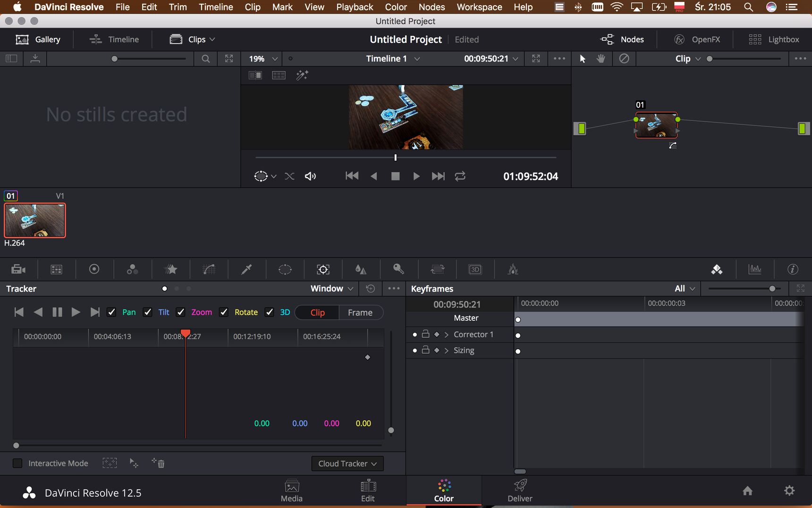The width and height of the screenshot is (812, 508).
Task: Open the Camera Raw palette icon
Action: click(18, 269)
